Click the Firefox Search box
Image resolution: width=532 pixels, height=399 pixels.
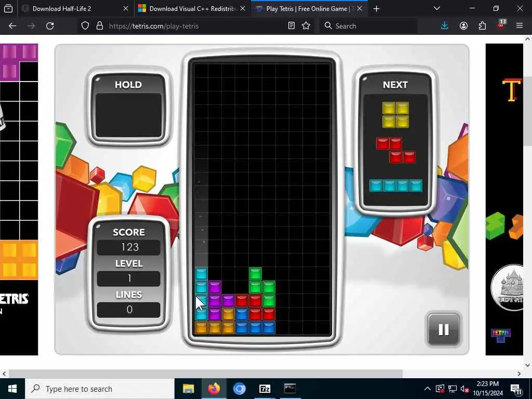368,26
